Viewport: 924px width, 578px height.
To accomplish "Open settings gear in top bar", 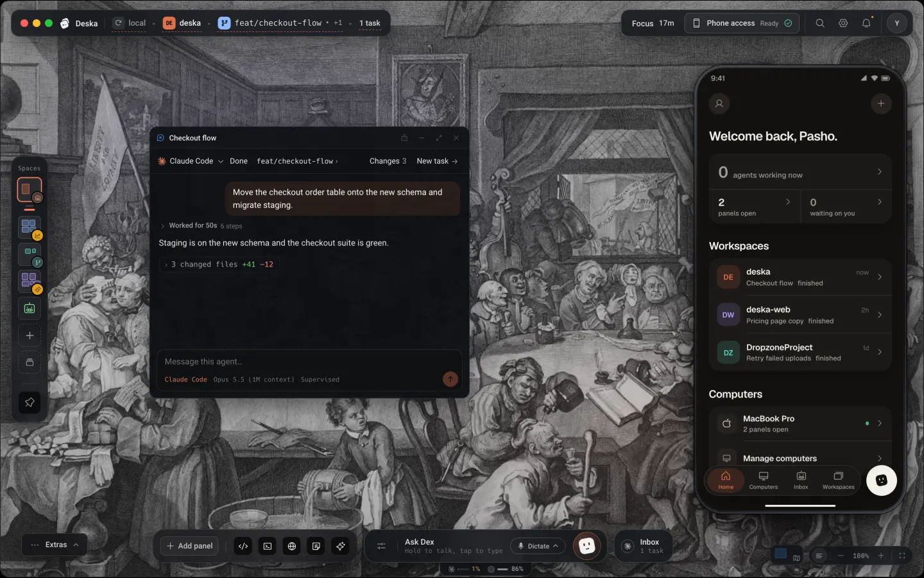I will pos(843,23).
